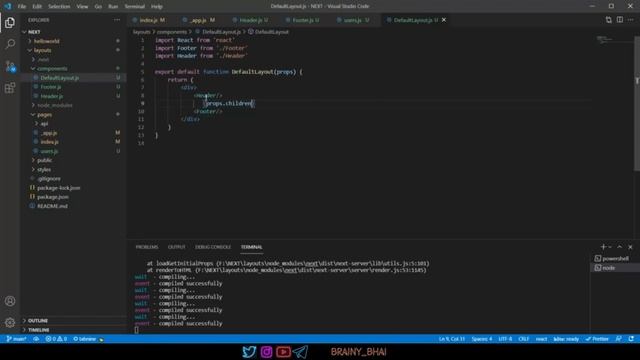The width and height of the screenshot is (640, 360).
Task: Click the Spaces: 4 indentation setting
Action: click(482, 339)
